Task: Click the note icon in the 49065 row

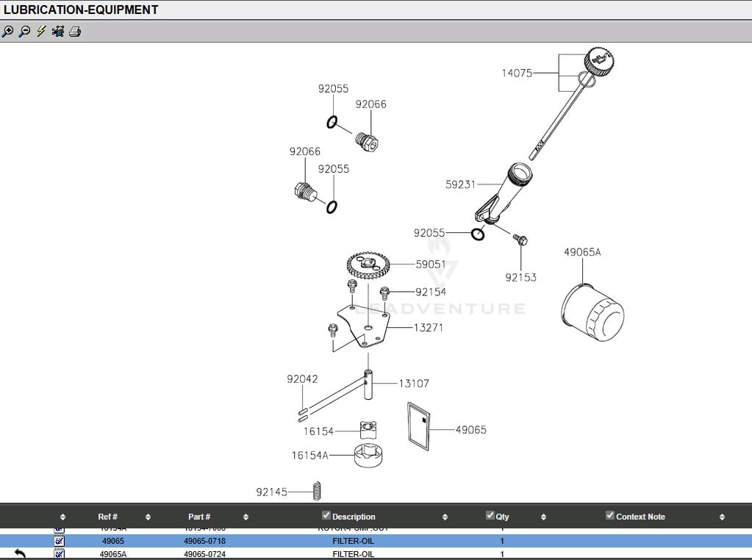Action: point(60,541)
